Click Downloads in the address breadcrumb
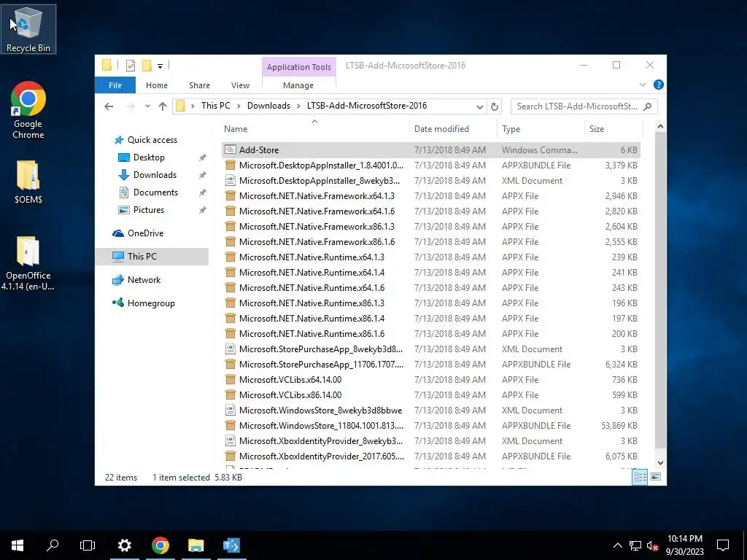The height and width of the screenshot is (560, 747). tap(268, 106)
